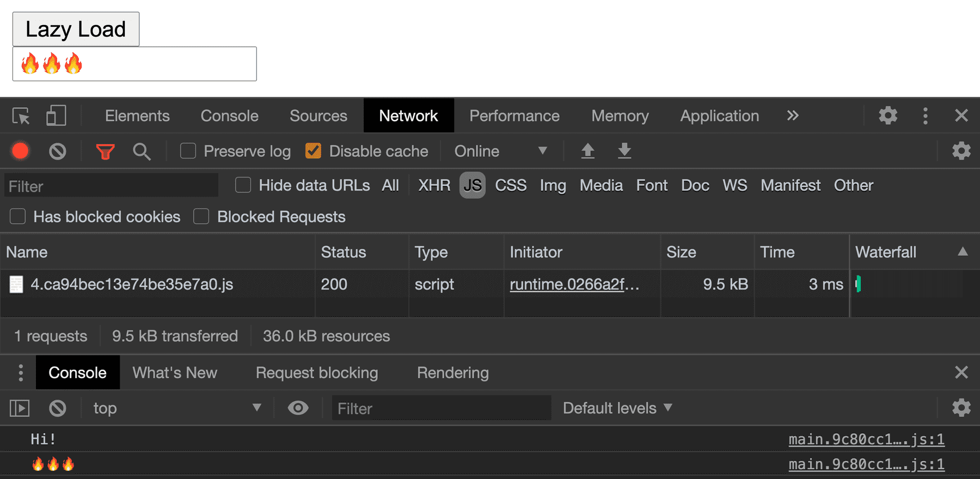Open Network panel settings gear
980x479 pixels.
(961, 151)
